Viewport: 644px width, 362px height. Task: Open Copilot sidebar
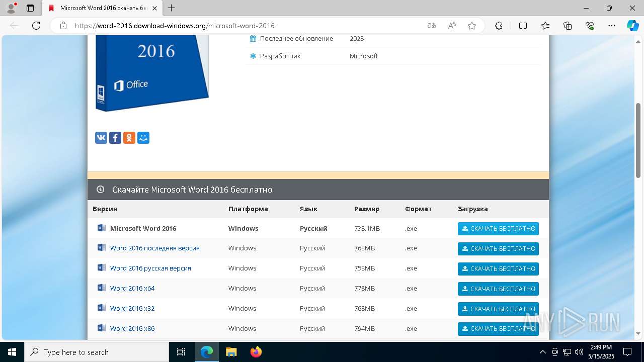click(632, 26)
